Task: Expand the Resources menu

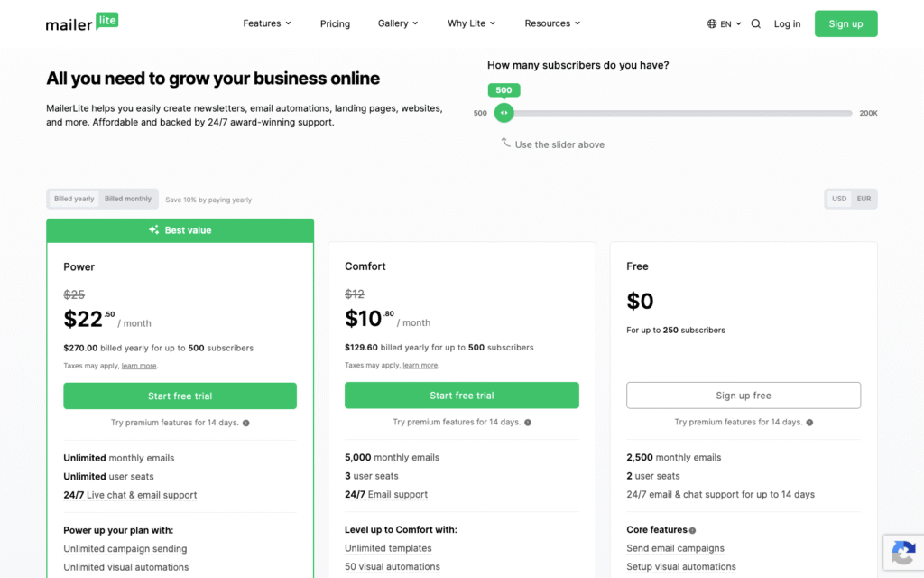Action: coord(552,23)
